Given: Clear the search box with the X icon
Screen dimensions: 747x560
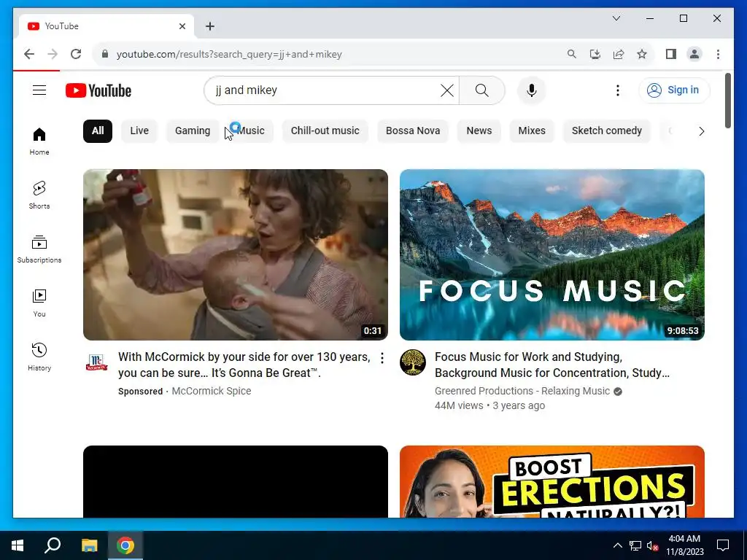Looking at the screenshot, I should pyautogui.click(x=447, y=90).
